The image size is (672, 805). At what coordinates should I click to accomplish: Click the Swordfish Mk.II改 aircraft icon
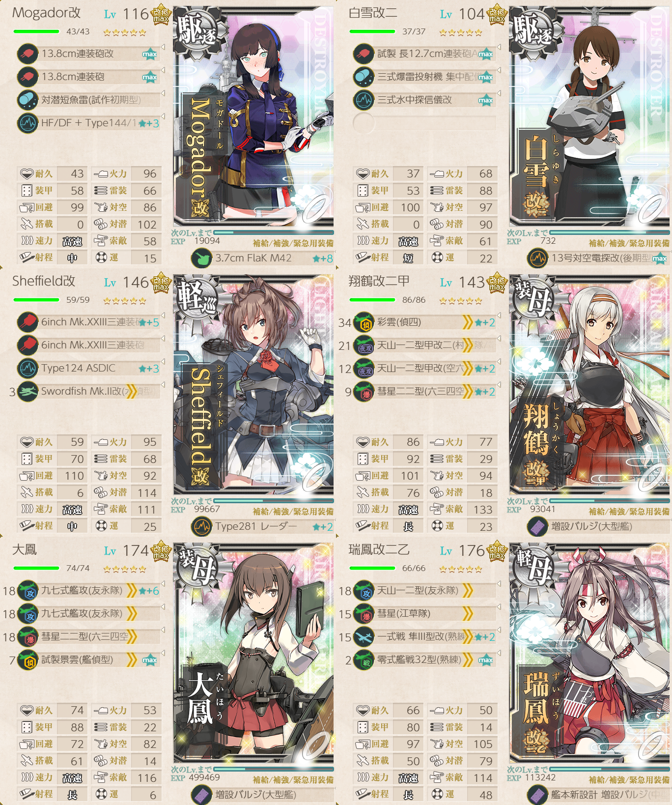(28, 392)
